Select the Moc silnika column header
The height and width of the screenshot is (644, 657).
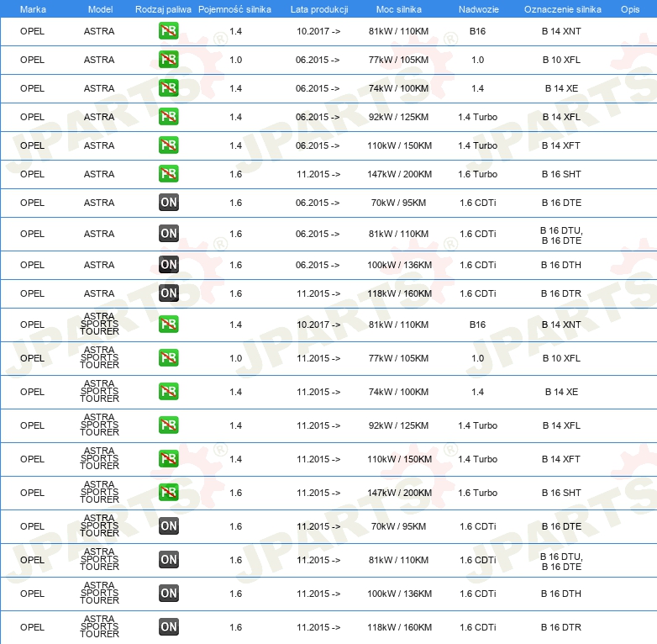[399, 8]
